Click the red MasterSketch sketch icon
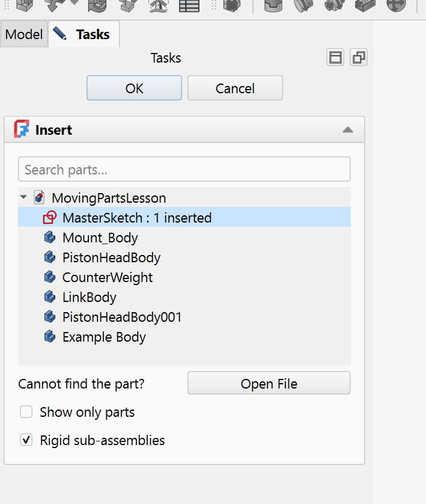 coord(50,218)
